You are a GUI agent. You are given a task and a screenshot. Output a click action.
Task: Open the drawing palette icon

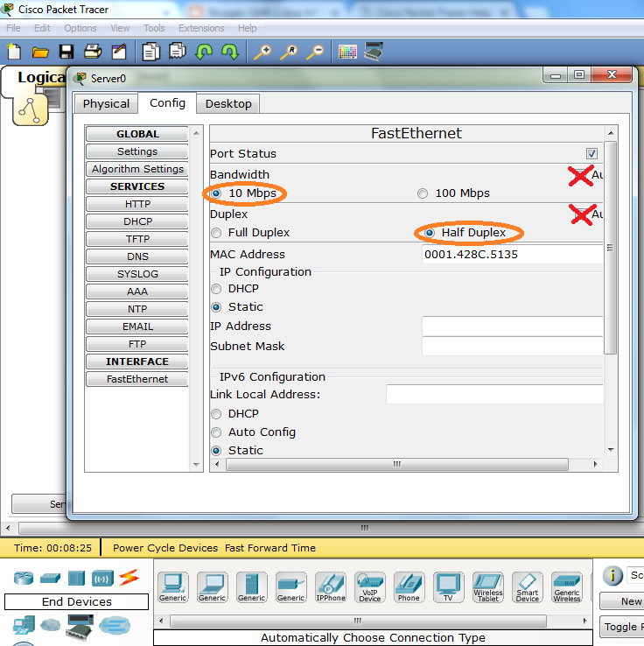[x=347, y=53]
